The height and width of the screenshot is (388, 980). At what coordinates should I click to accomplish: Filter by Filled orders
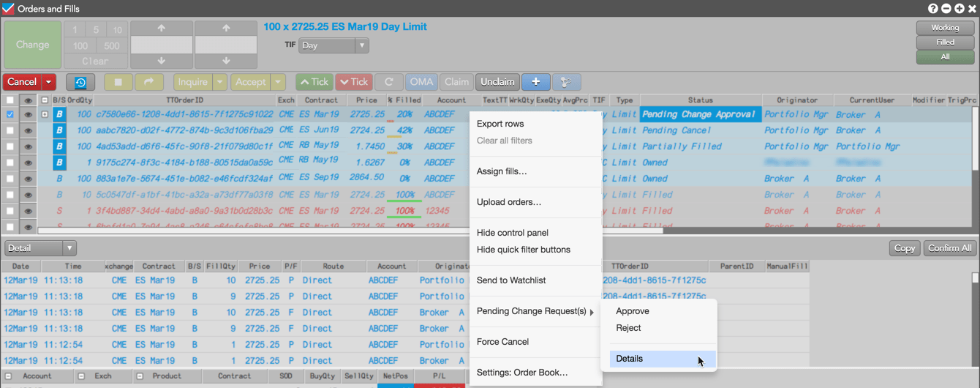click(x=945, y=42)
